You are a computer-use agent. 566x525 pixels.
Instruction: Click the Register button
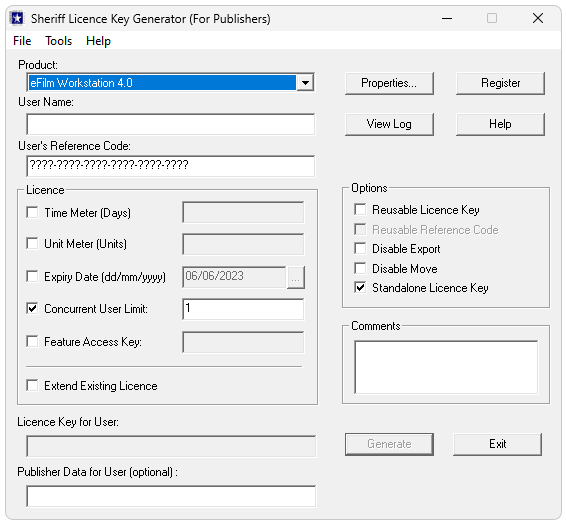(x=500, y=83)
